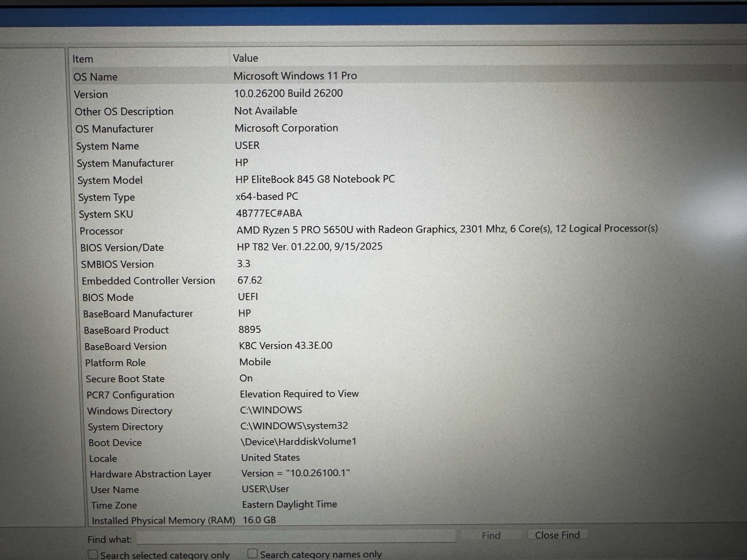747x560 pixels.
Task: Select PCR7 Configuration row
Action: point(130,395)
